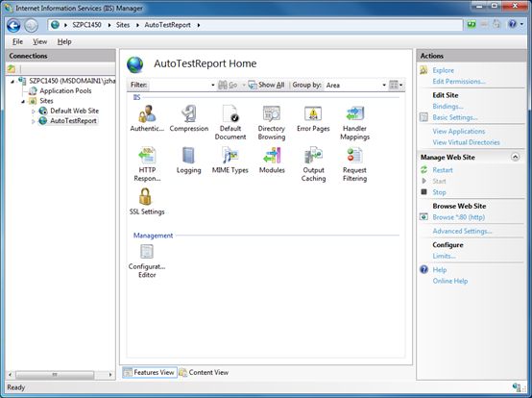Open the Compression feature

188,113
